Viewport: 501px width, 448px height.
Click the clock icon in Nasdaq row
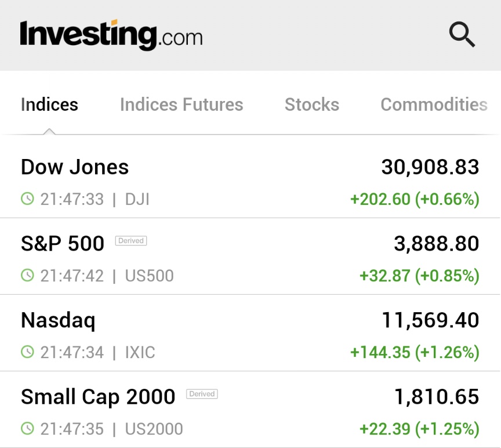[x=27, y=352]
